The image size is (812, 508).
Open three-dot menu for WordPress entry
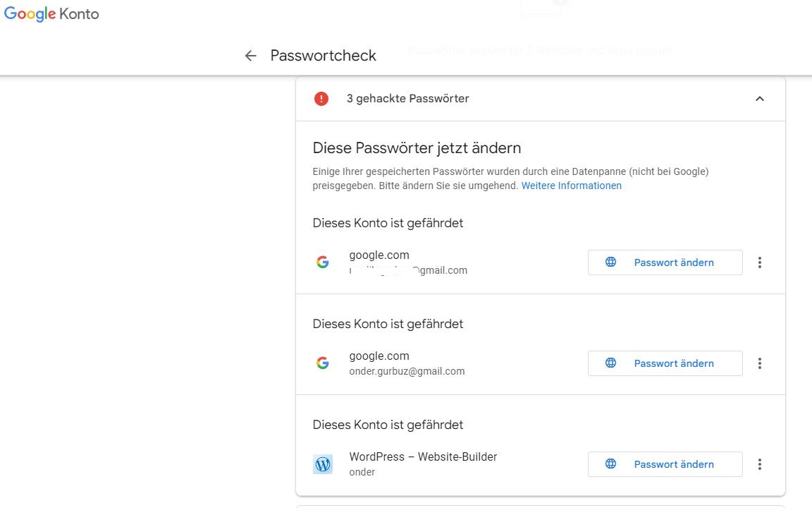pyautogui.click(x=760, y=464)
